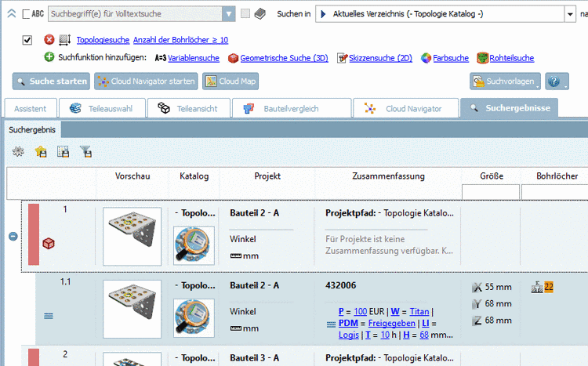This screenshot has height=366, width=588.
Task: Click the Bohrlöcher column filter field
Action: [554, 192]
